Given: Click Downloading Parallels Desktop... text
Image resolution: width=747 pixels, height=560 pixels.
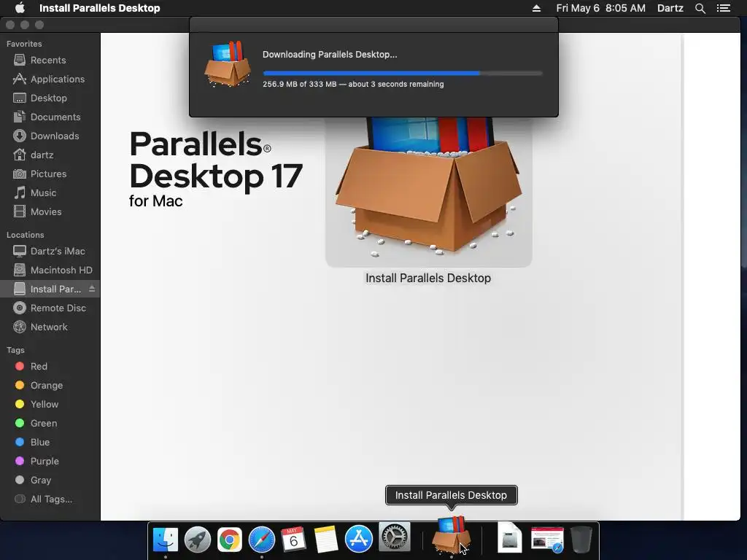Looking at the screenshot, I should tap(330, 54).
